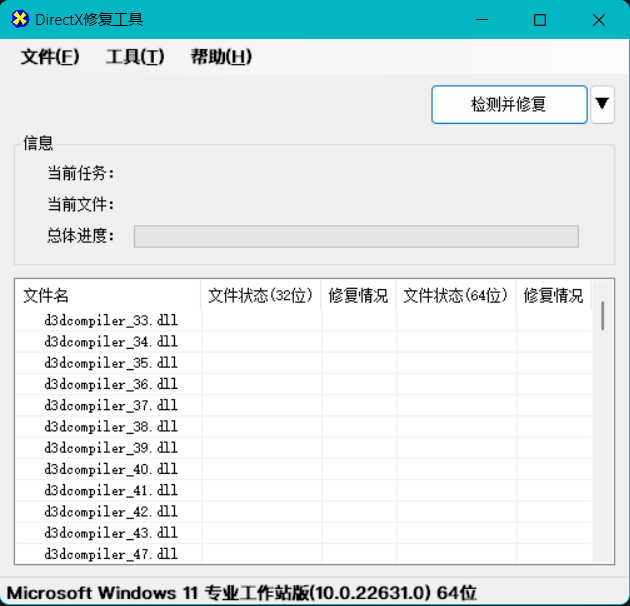630x606 pixels.
Task: Click the Windows 11 version status bar text
Action: [x=242, y=593]
